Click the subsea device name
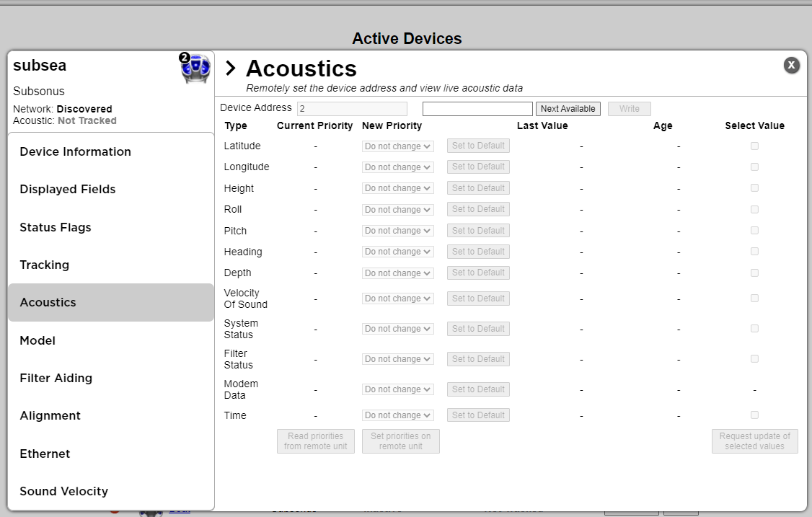This screenshot has width=812, height=517. click(40, 66)
